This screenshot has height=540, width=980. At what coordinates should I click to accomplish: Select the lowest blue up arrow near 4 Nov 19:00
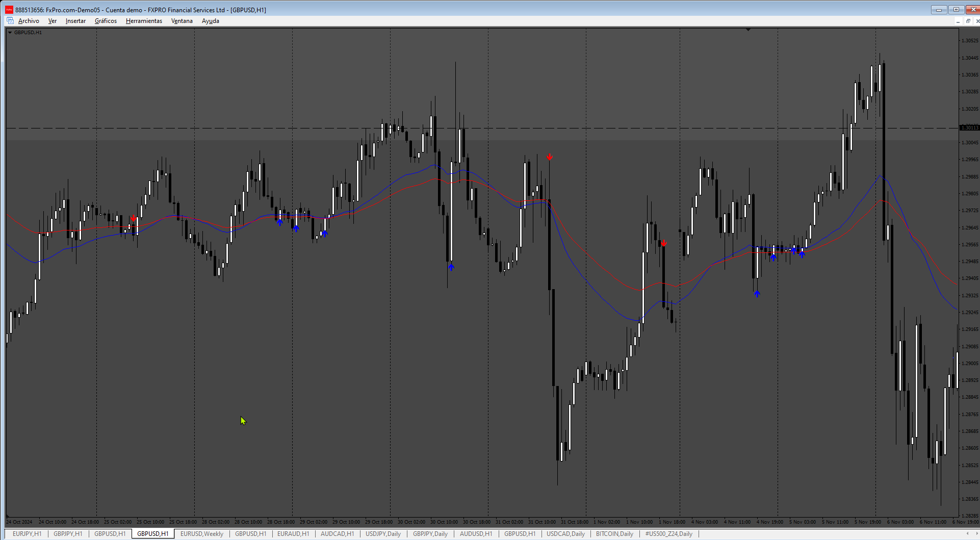[757, 293]
